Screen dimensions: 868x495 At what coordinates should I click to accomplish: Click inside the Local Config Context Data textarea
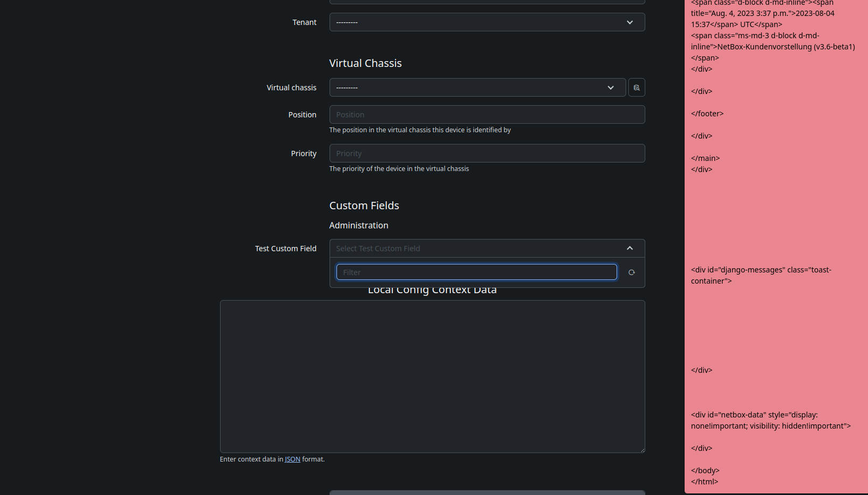pos(432,376)
